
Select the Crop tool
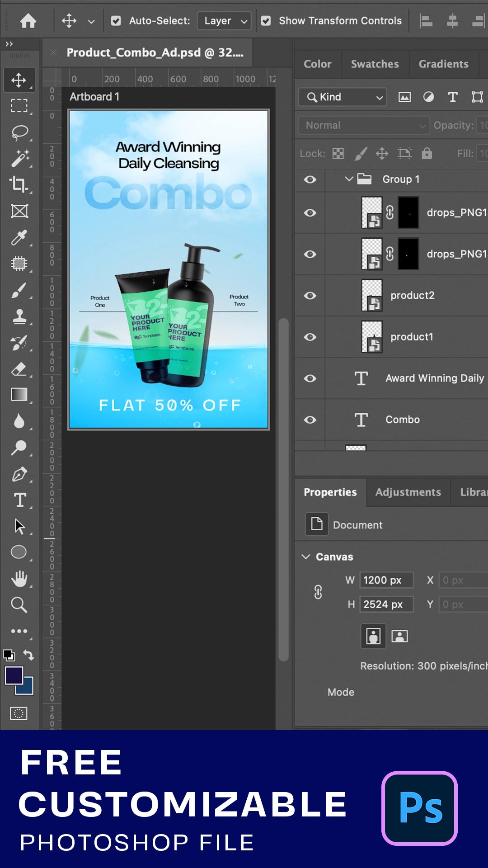(19, 184)
